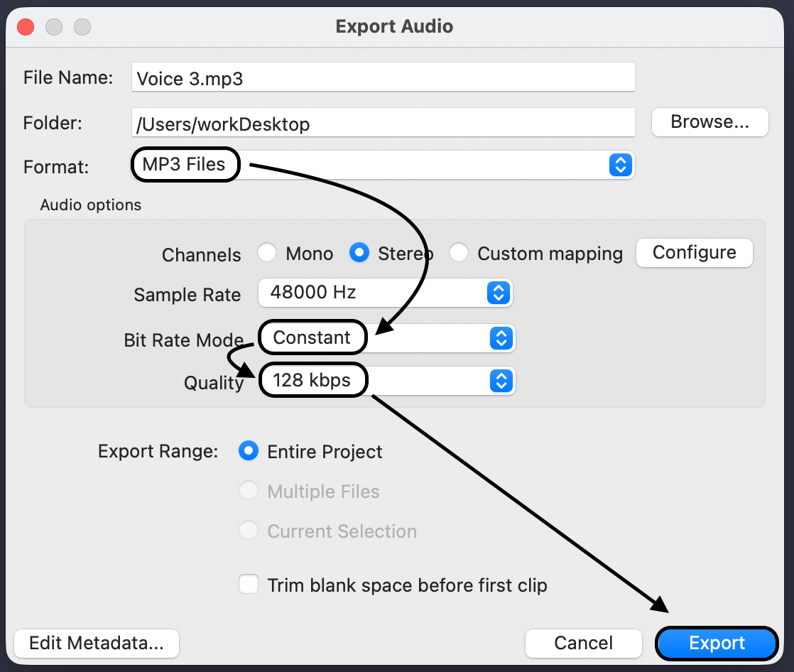Click the Cancel button
Image resolution: width=794 pixels, height=672 pixels.
coord(583,644)
